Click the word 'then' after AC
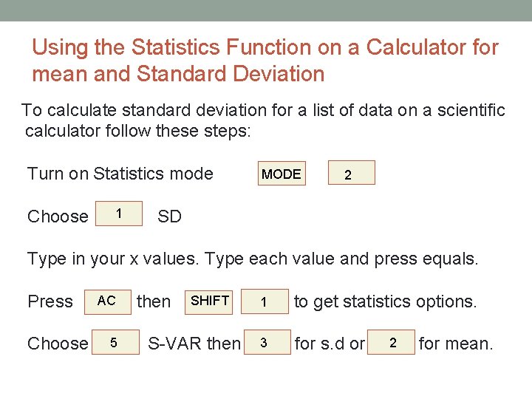 pos(154,301)
